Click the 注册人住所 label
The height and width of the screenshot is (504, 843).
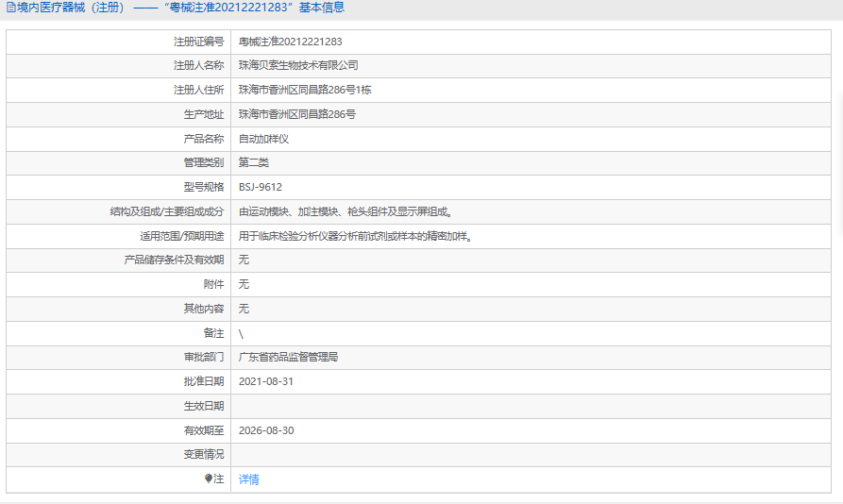coord(198,90)
